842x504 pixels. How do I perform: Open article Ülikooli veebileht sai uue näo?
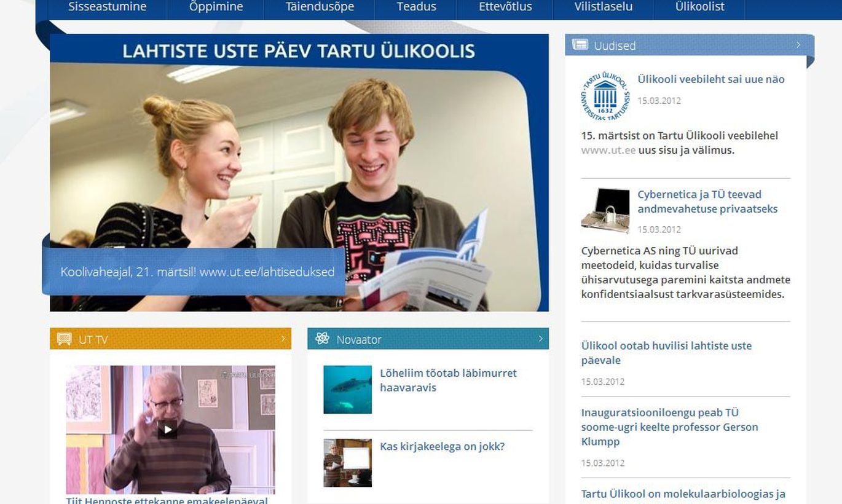click(711, 79)
